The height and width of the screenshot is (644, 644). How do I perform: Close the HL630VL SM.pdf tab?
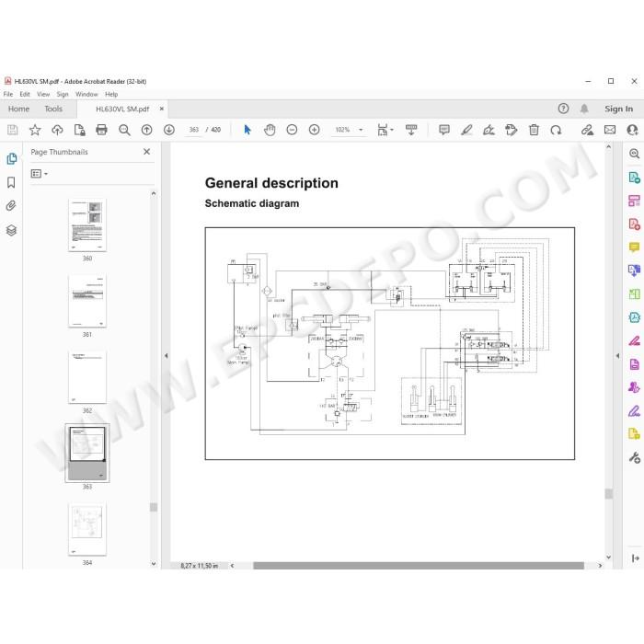(x=161, y=109)
